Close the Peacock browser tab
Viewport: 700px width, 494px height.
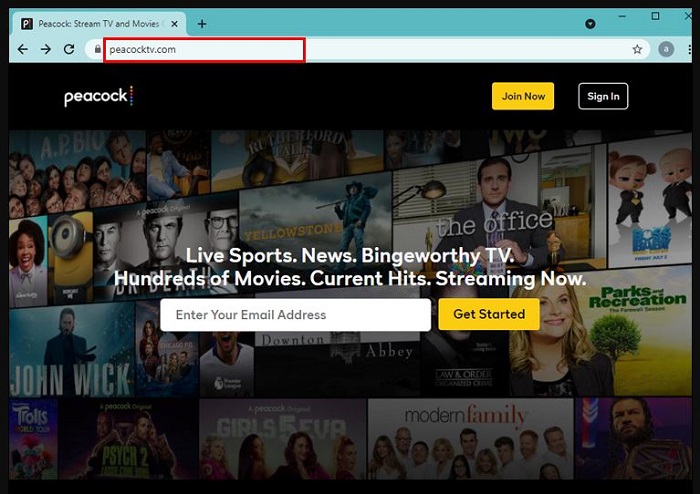click(x=175, y=24)
